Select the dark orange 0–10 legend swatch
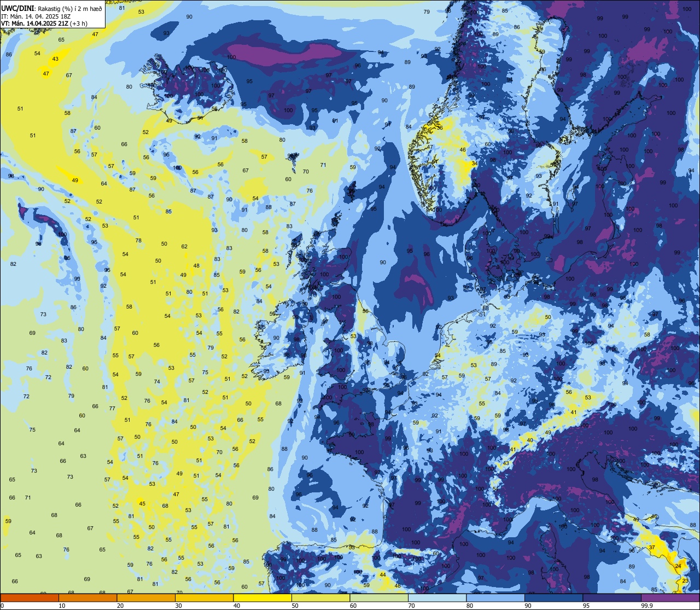Image resolution: width=700 pixels, height=610 pixels. (x=30, y=597)
